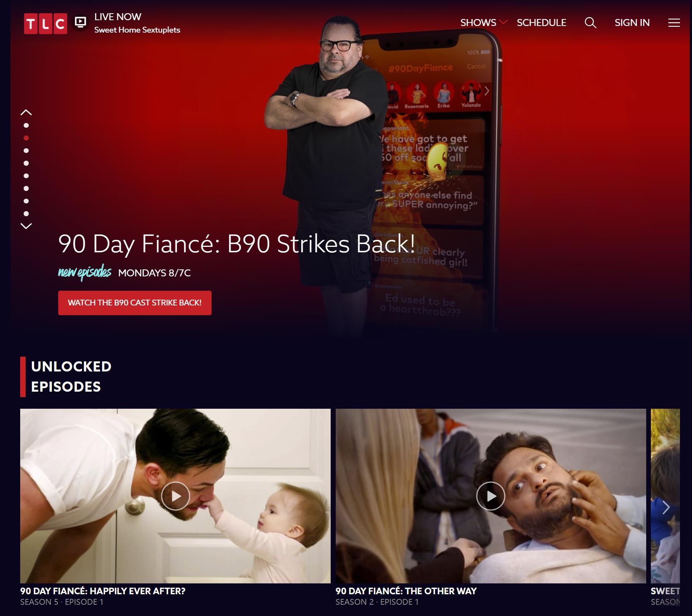Select the last carousel dot

(x=26, y=213)
